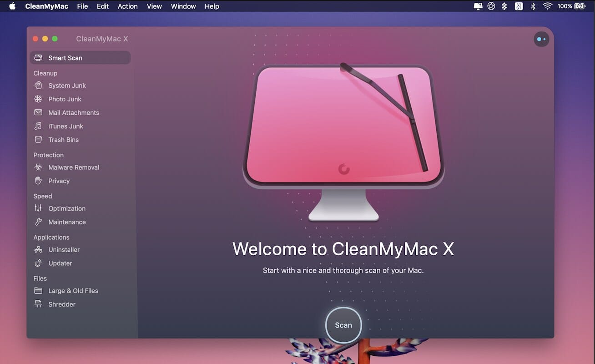Click the Bluetooth menu bar icon
The width and height of the screenshot is (595, 364).
tap(533, 6)
